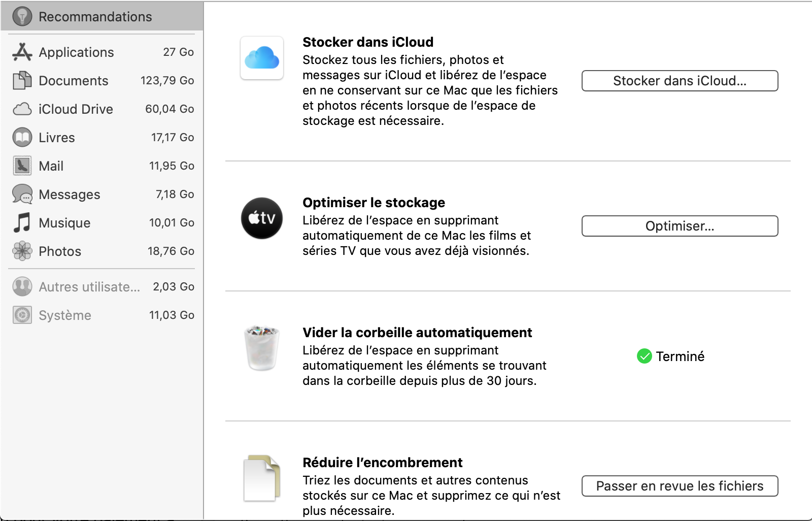Click the Réduire l'encombrement document icon

[x=261, y=478]
